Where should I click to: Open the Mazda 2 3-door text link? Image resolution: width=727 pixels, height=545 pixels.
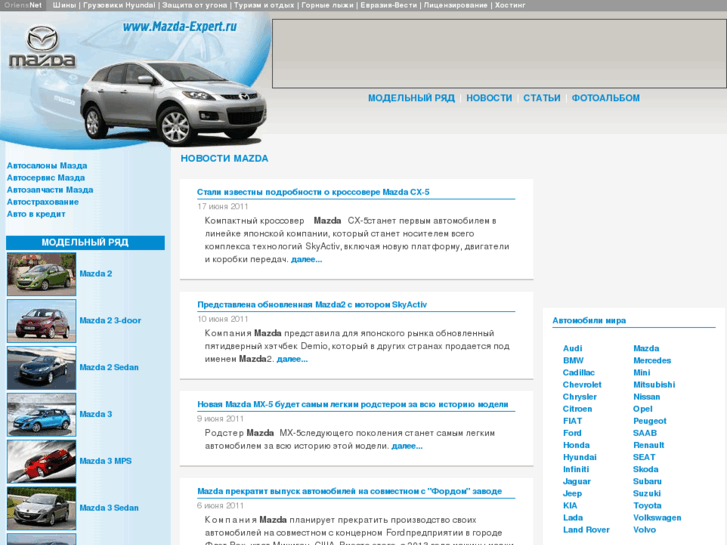click(110, 321)
